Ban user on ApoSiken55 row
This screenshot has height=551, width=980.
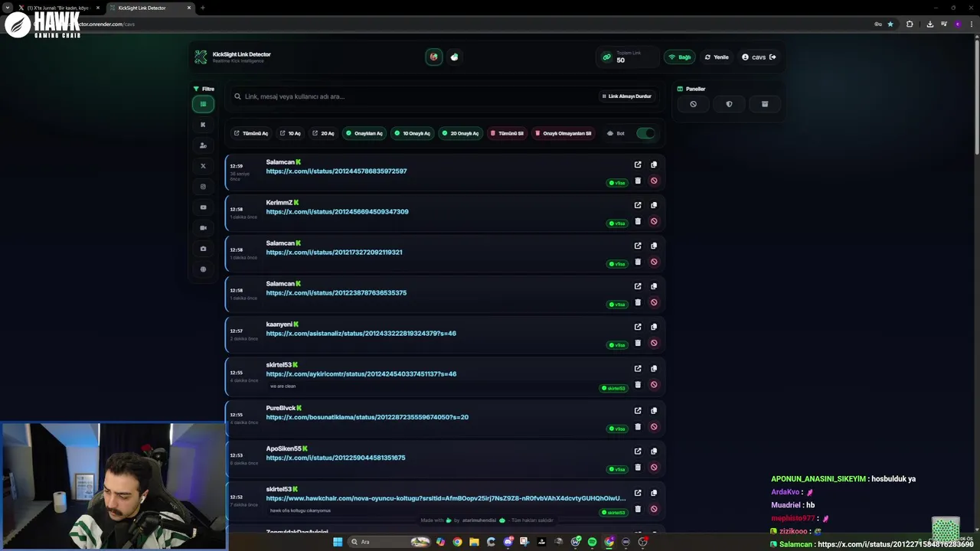(x=654, y=468)
